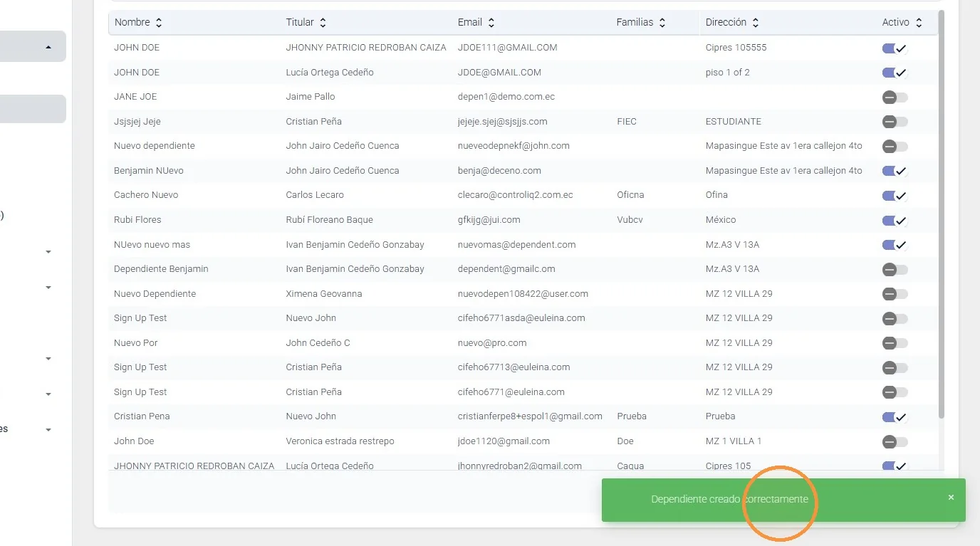Image resolution: width=980 pixels, height=546 pixels.
Task: Toggle active switch for Rubi Flores
Action: (x=895, y=220)
